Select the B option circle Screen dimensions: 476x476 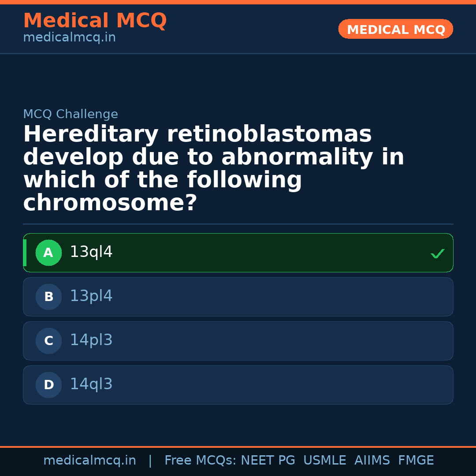tap(48, 297)
